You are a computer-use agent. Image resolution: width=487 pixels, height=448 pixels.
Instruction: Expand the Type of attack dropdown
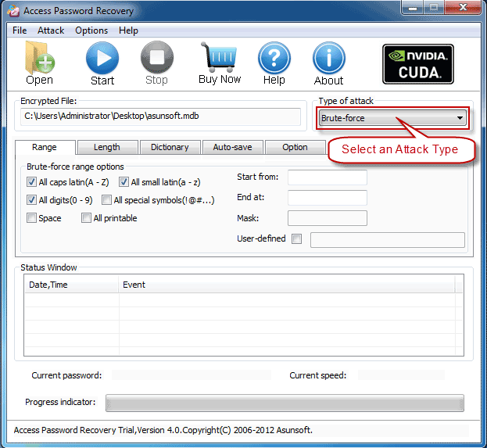coord(393,118)
